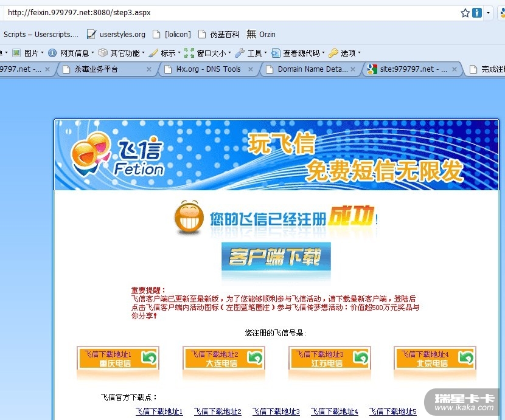Click green arrow icon on 重庆电信 button
This screenshot has width=505, height=420.
[x=149, y=357]
